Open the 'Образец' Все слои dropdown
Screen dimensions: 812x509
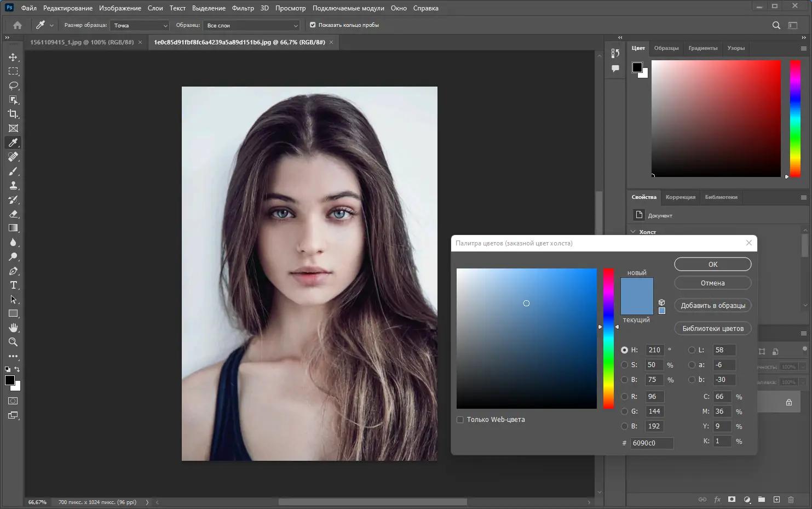pos(252,26)
